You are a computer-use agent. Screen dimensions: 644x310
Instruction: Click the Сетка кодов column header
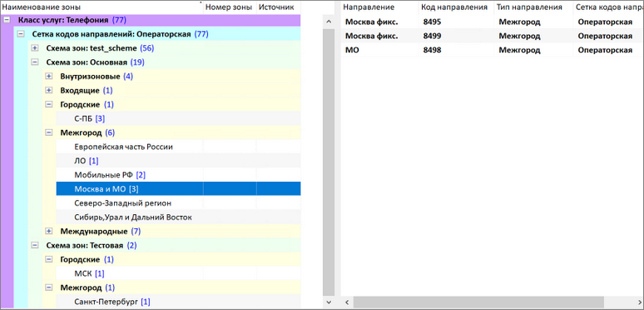pyautogui.click(x=608, y=7)
